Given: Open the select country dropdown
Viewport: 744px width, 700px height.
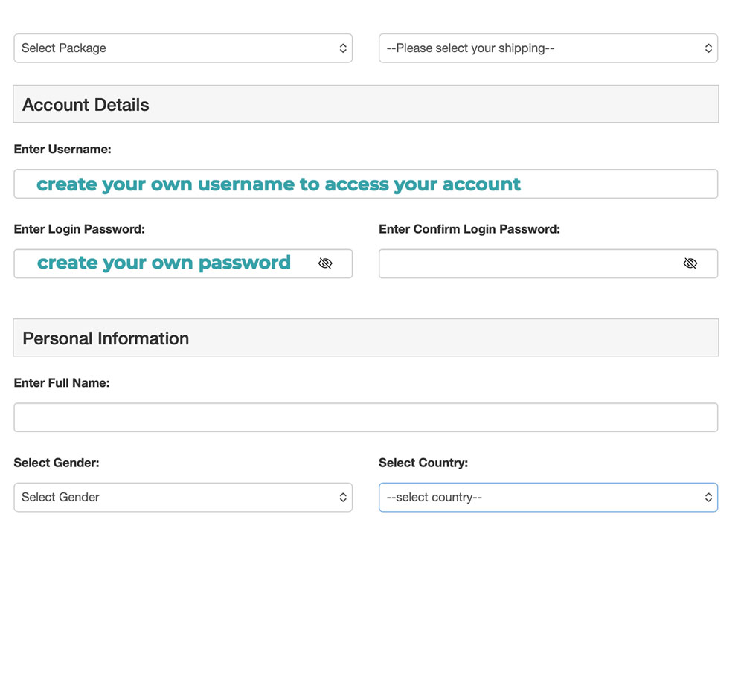Looking at the screenshot, I should point(548,498).
